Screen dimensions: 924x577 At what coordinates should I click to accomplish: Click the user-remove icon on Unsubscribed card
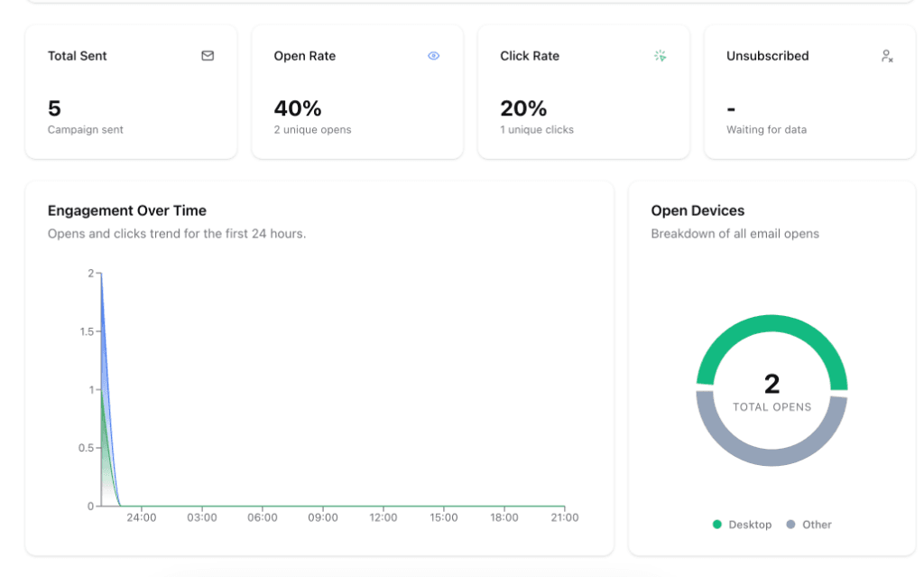pos(886,56)
